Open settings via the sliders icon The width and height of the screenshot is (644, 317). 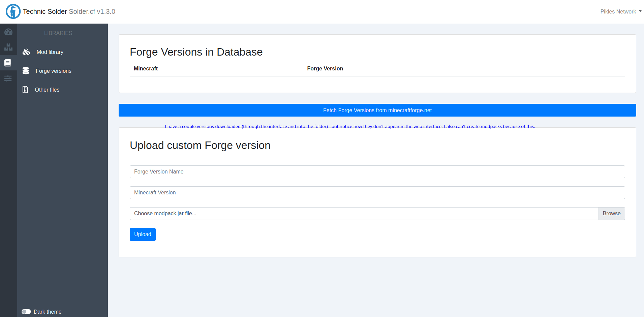(8, 78)
